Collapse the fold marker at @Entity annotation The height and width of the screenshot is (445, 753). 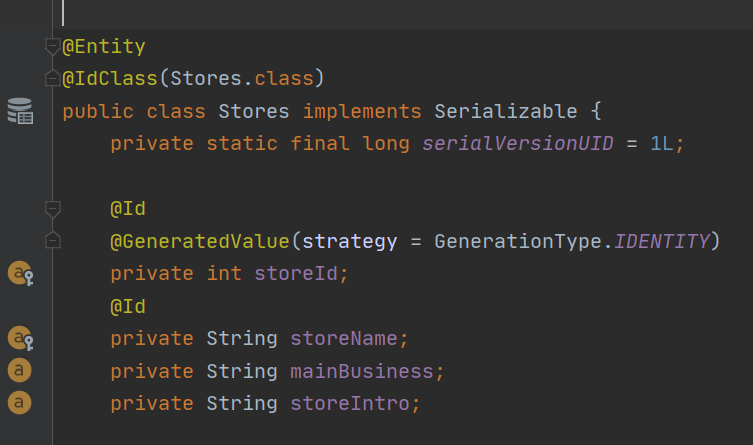pyautogui.click(x=52, y=47)
